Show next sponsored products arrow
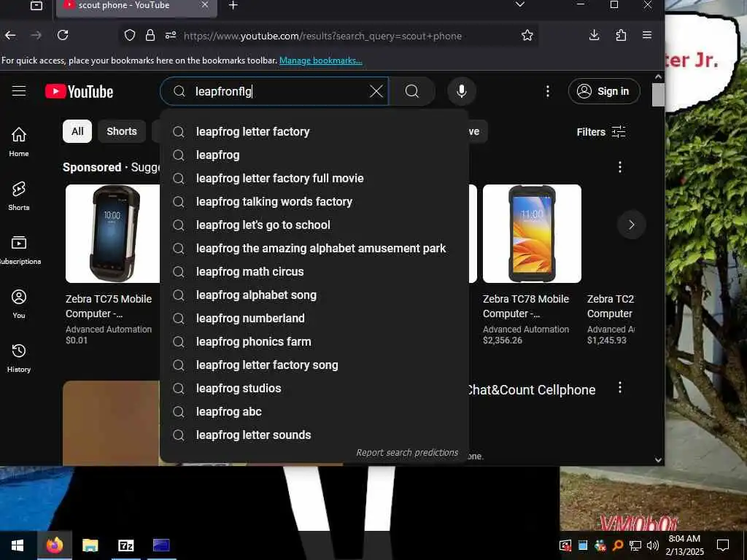The height and width of the screenshot is (560, 747). tap(631, 225)
